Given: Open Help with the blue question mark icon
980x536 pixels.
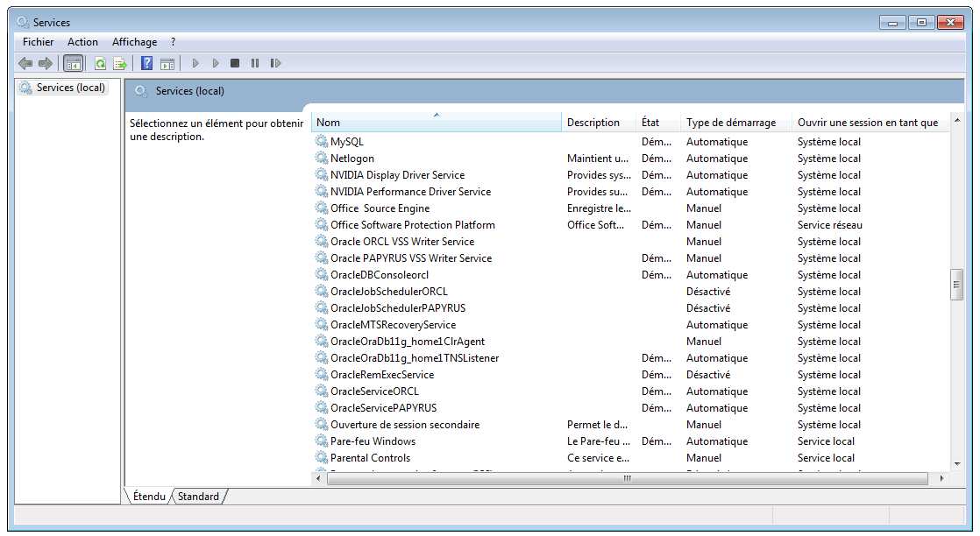Looking at the screenshot, I should click(x=146, y=63).
